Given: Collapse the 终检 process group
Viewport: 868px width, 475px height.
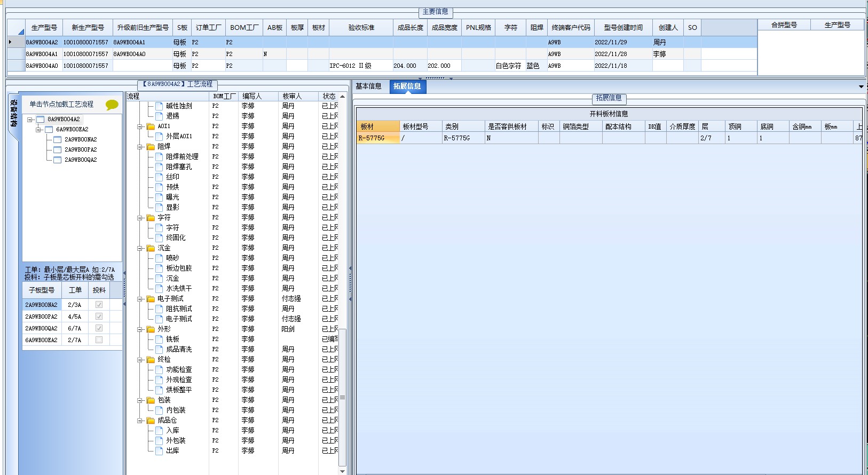Looking at the screenshot, I should pos(140,360).
